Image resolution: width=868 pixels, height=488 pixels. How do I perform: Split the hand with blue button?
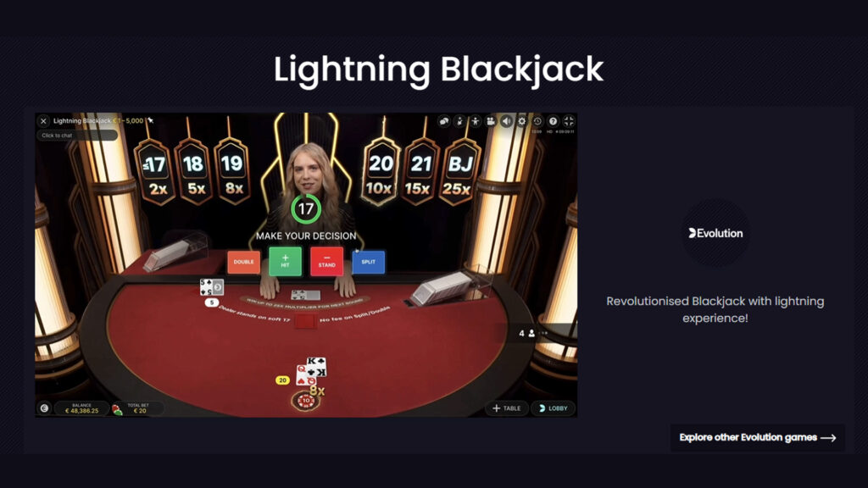tap(368, 263)
